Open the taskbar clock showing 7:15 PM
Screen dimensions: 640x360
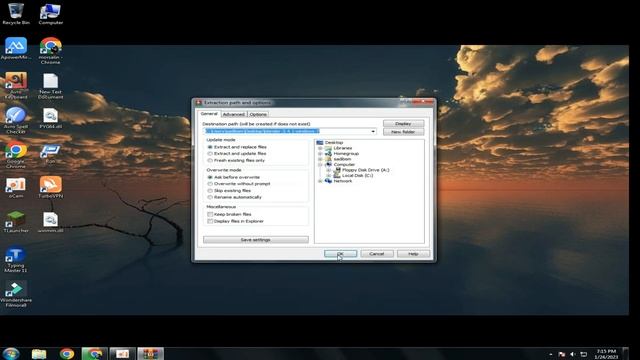point(606,354)
